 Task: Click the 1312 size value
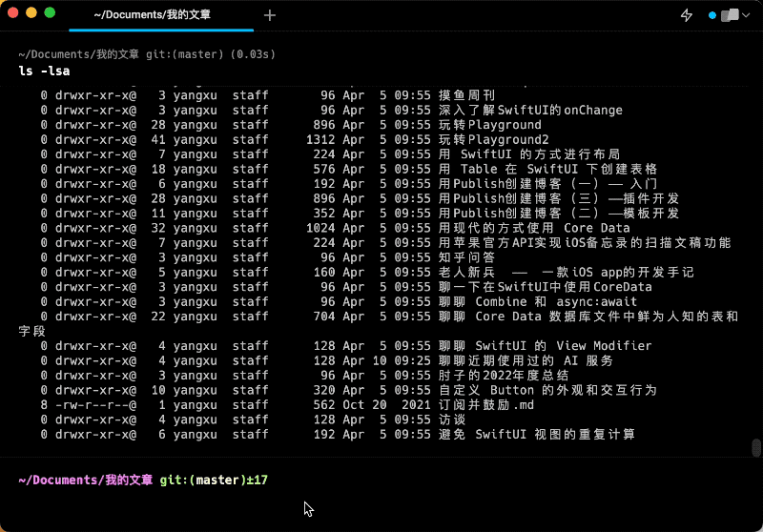(x=320, y=139)
